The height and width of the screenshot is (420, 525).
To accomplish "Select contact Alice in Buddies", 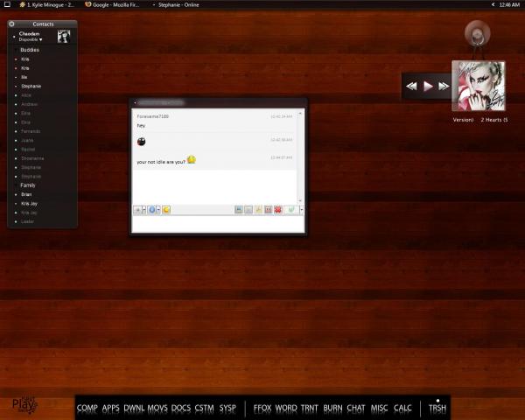I will [25, 95].
